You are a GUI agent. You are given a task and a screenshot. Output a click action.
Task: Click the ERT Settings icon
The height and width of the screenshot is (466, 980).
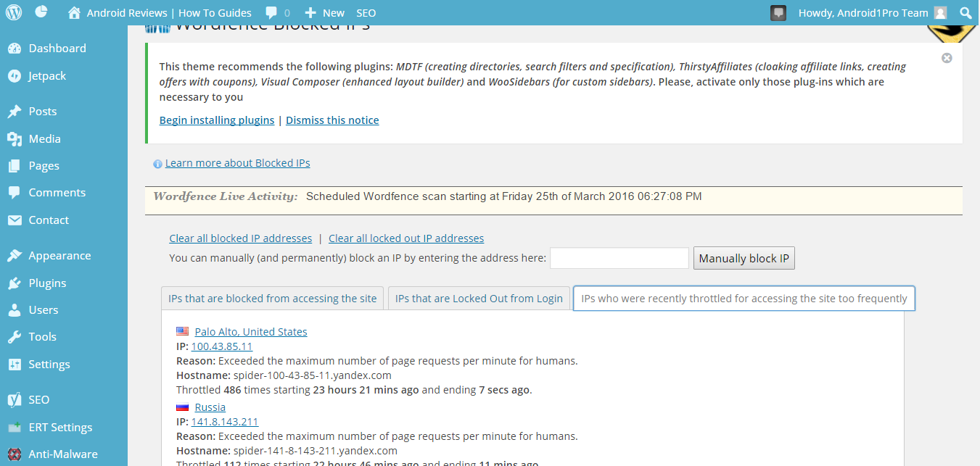coord(15,428)
